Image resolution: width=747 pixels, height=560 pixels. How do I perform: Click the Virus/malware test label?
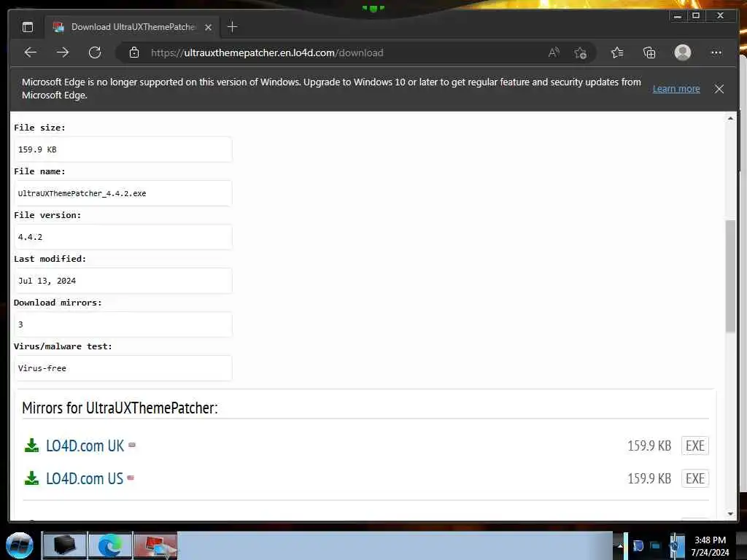point(63,346)
